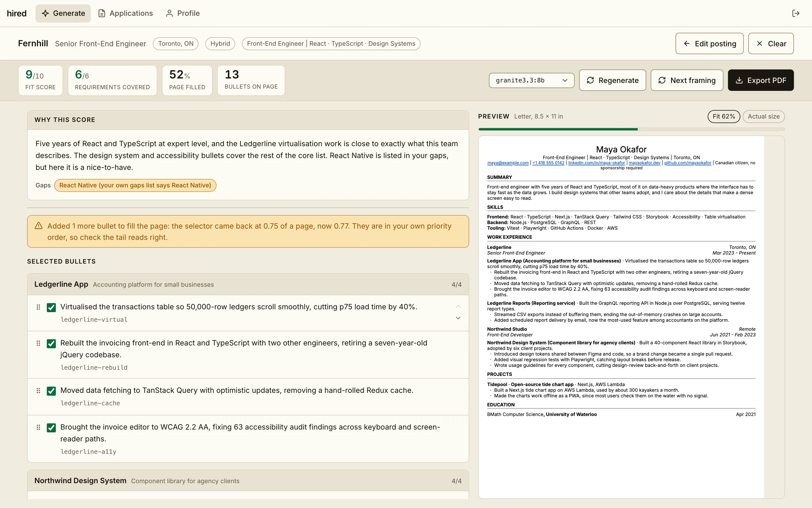Image resolution: width=812 pixels, height=508 pixels.
Task: Click the Edit posting button
Action: tap(709, 44)
